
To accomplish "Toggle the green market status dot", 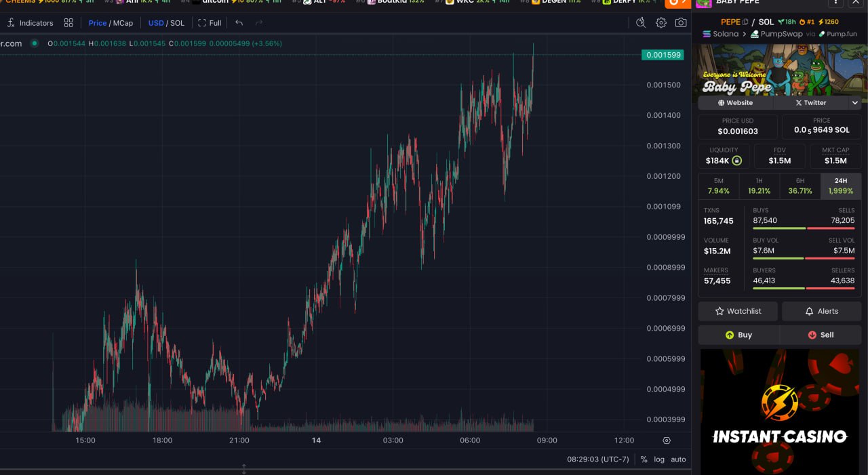I will [34, 43].
